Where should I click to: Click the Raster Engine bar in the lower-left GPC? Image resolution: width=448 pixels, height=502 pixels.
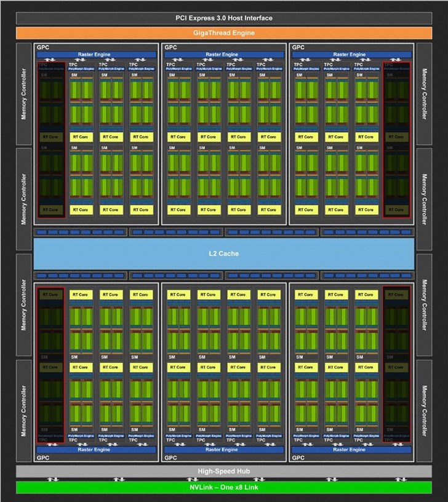[x=97, y=450]
